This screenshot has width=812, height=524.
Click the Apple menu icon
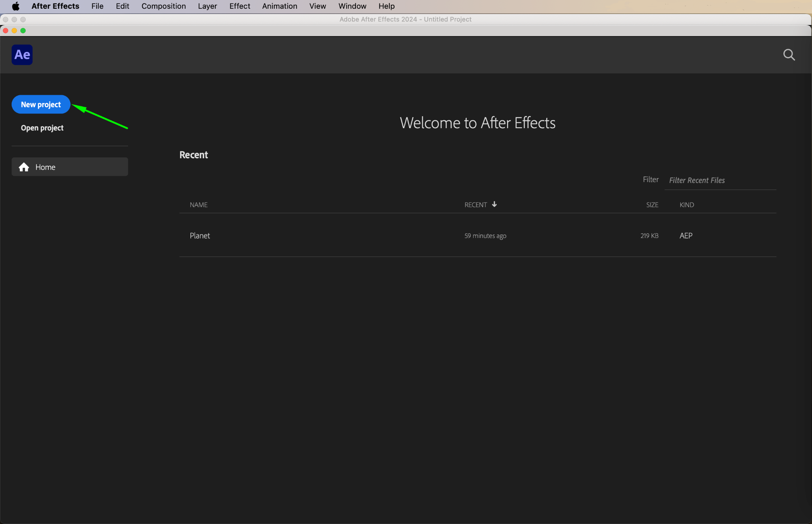(x=15, y=6)
